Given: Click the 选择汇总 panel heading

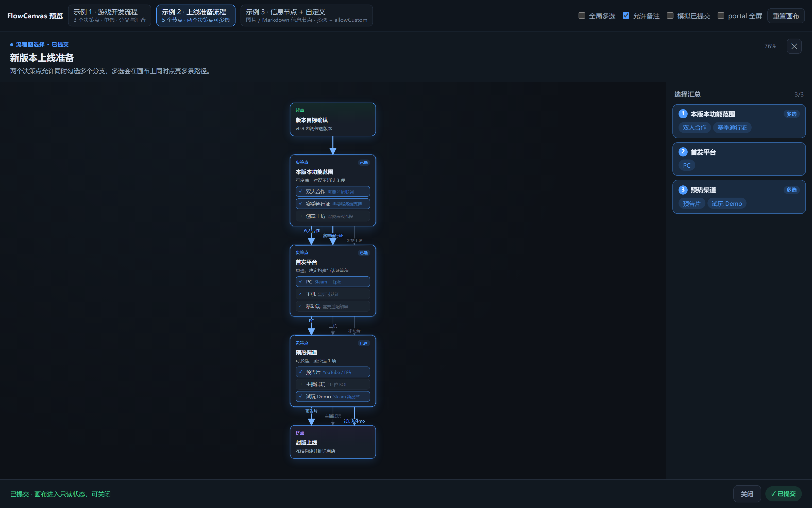Looking at the screenshot, I should click(687, 94).
